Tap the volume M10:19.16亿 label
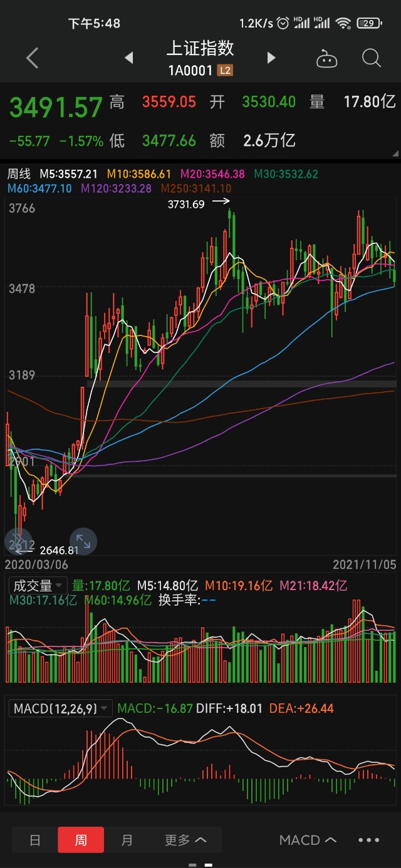This screenshot has height=868, width=401. tap(239, 586)
